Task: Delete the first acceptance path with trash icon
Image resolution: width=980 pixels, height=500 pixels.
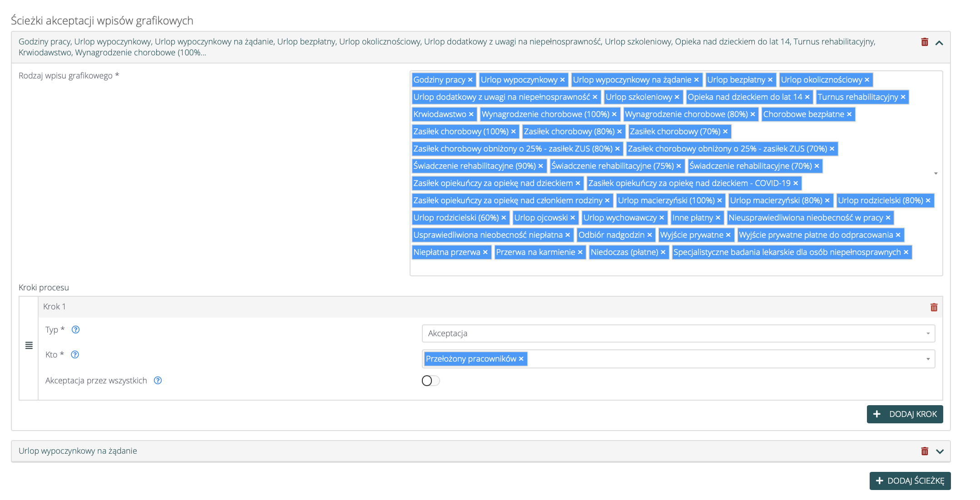Action: (924, 42)
